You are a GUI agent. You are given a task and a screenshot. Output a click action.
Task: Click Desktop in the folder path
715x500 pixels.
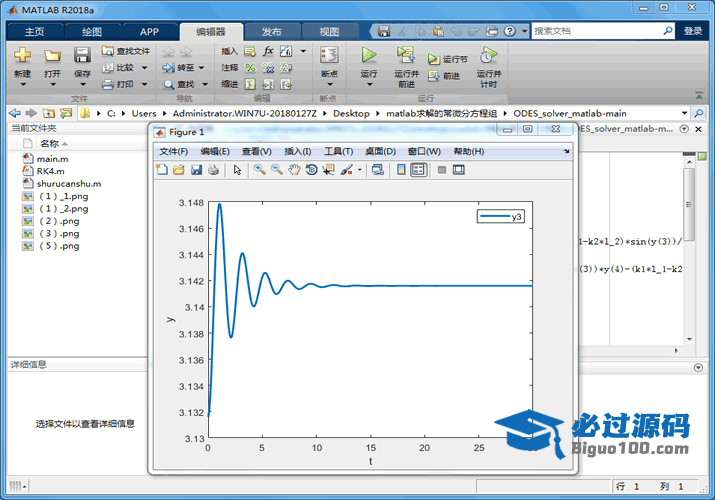[x=351, y=113]
